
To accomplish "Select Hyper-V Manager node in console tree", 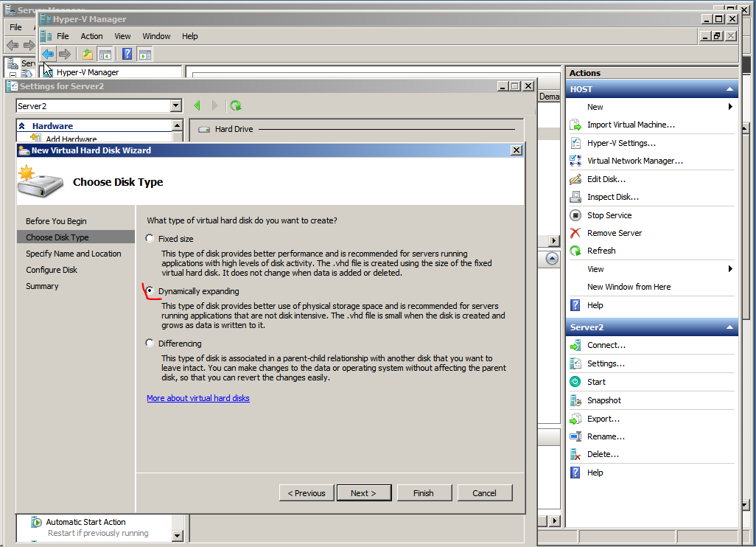I will tap(88, 72).
